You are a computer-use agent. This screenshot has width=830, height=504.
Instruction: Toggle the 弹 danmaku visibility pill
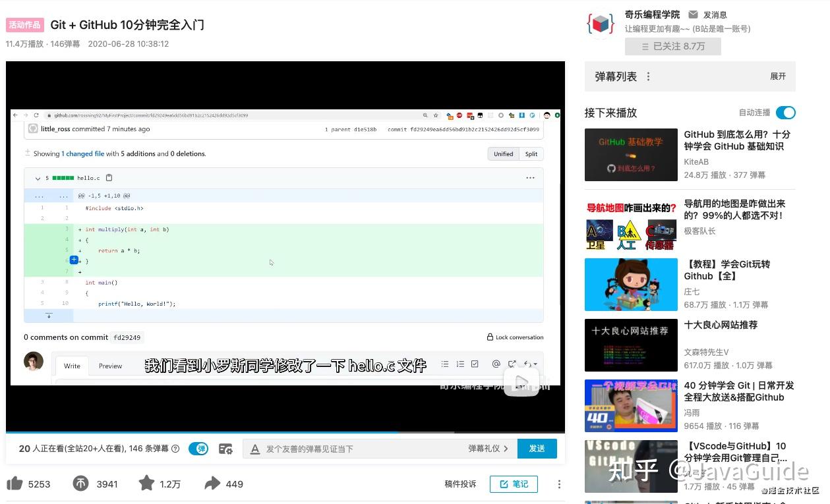tap(198, 449)
